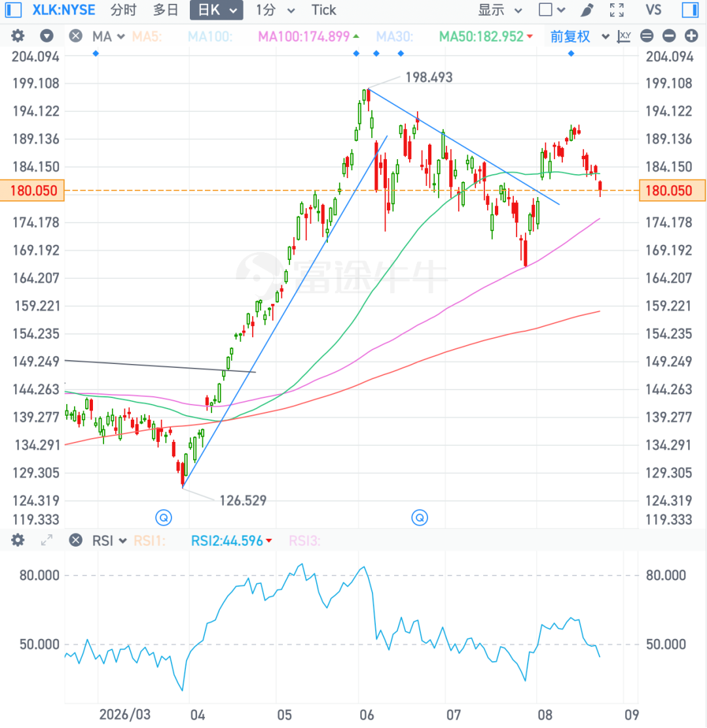Open the 前复权 adjustment dropdown

[x=579, y=36]
